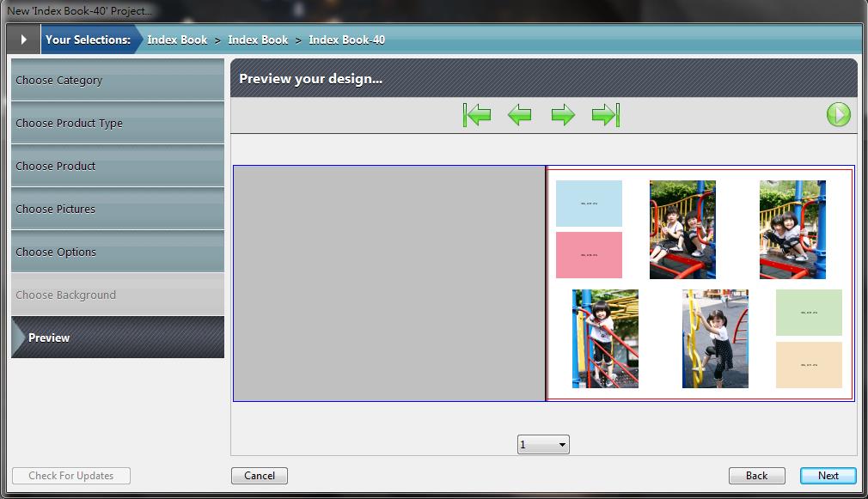Image resolution: width=868 pixels, height=499 pixels.
Task: Open the Choose Product step
Action: click(x=118, y=166)
